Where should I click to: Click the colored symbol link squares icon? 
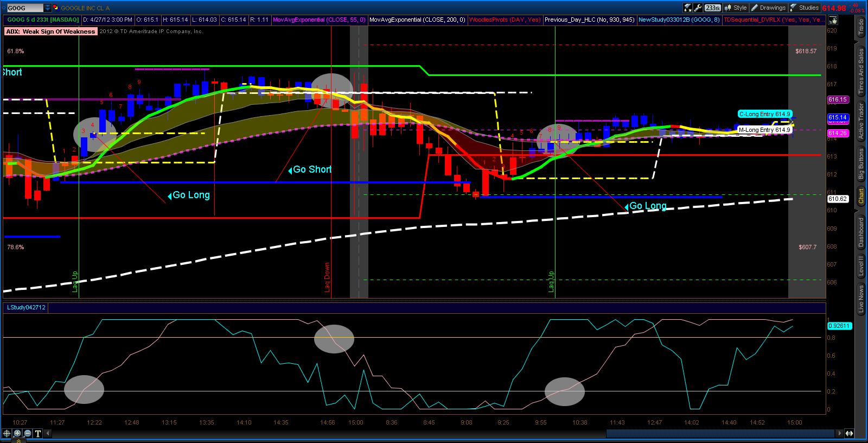coord(56,8)
